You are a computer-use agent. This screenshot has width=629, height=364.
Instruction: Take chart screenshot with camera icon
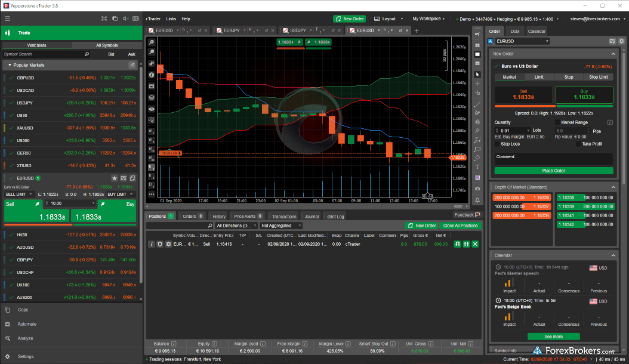point(477,189)
